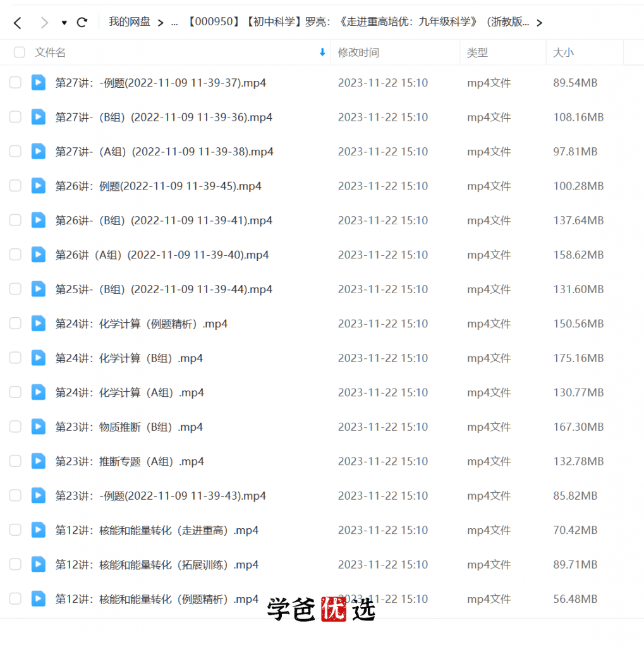Go back with the left arrow

point(17,23)
